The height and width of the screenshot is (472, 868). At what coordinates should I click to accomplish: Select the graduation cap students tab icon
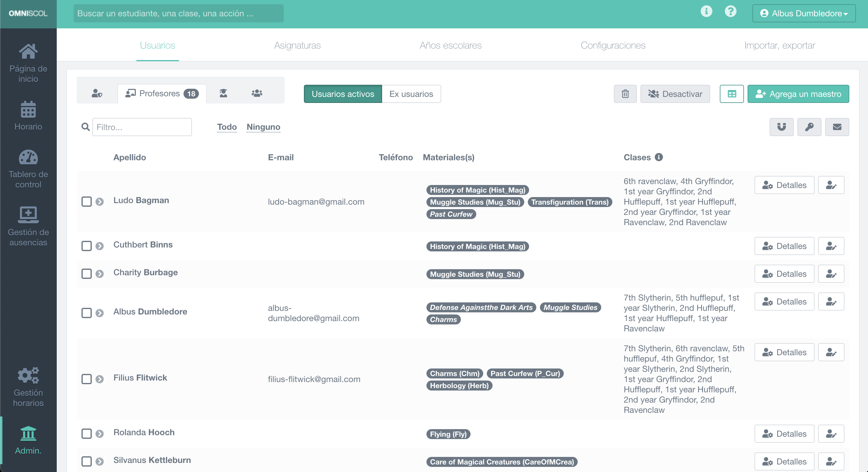[x=223, y=93]
